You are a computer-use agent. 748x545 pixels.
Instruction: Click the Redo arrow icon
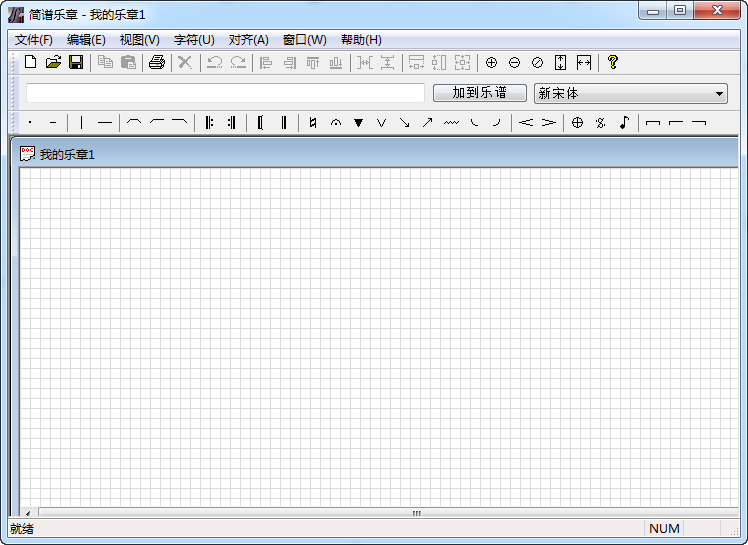click(x=238, y=62)
